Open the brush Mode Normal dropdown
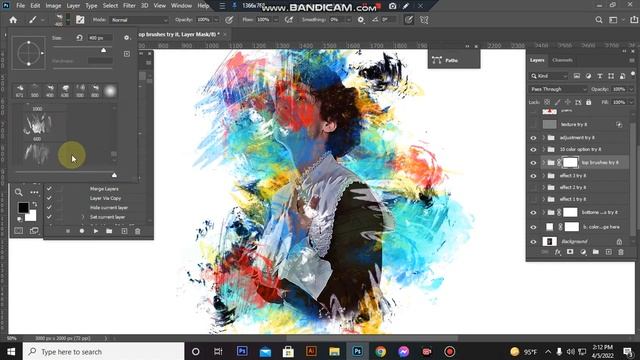The width and height of the screenshot is (640, 360). 139,20
